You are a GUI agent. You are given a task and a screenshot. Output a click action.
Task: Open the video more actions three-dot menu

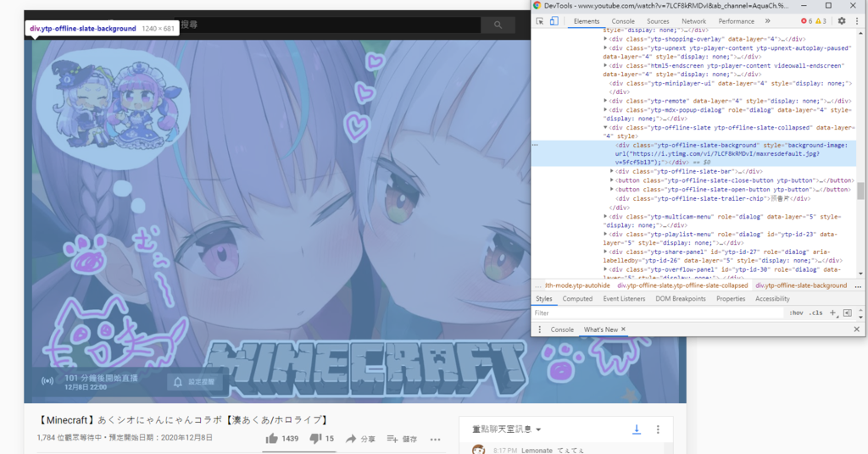(436, 439)
